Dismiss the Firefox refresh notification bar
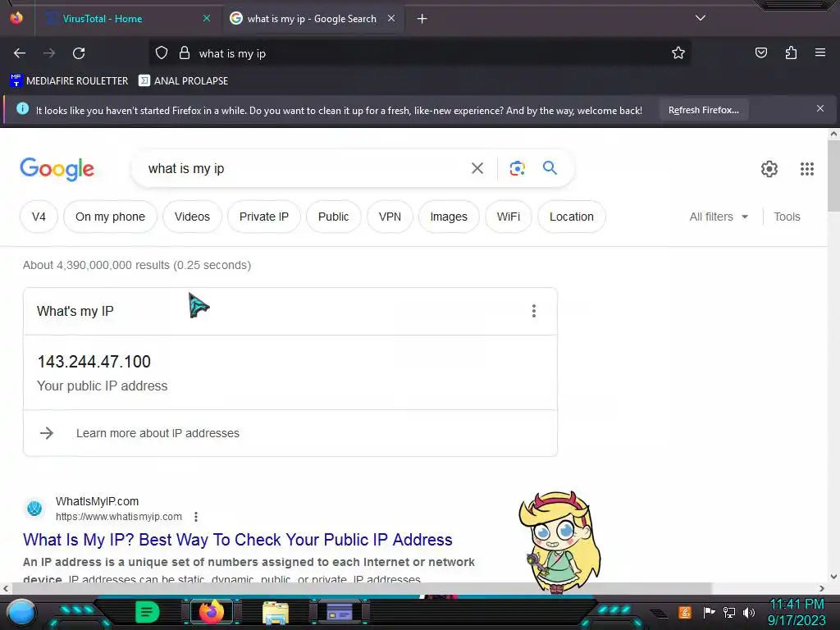 click(x=819, y=109)
